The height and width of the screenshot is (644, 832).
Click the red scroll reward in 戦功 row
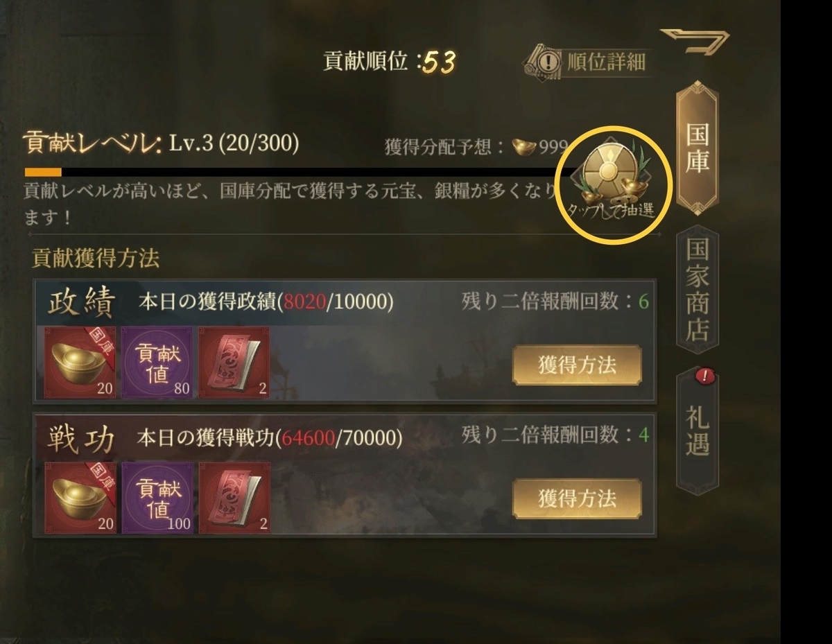(234, 498)
